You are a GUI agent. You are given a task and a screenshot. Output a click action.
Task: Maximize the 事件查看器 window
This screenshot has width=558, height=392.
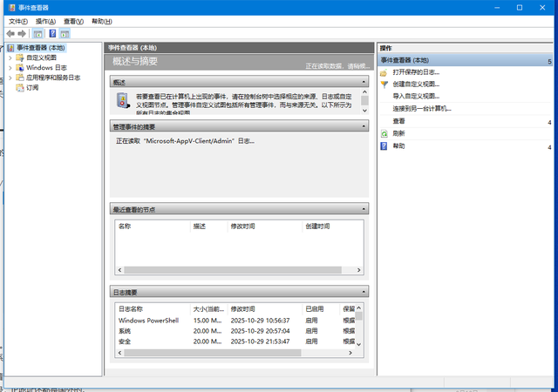point(520,8)
